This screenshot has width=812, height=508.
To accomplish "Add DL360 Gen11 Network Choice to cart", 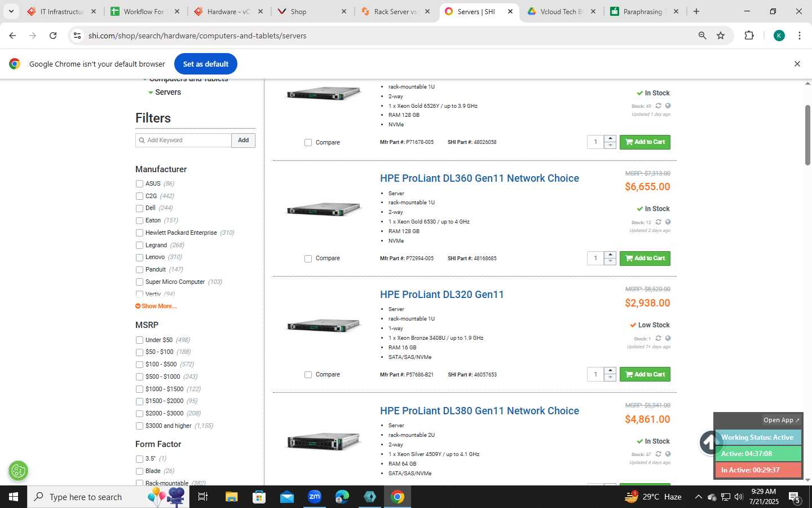I will pyautogui.click(x=645, y=259).
